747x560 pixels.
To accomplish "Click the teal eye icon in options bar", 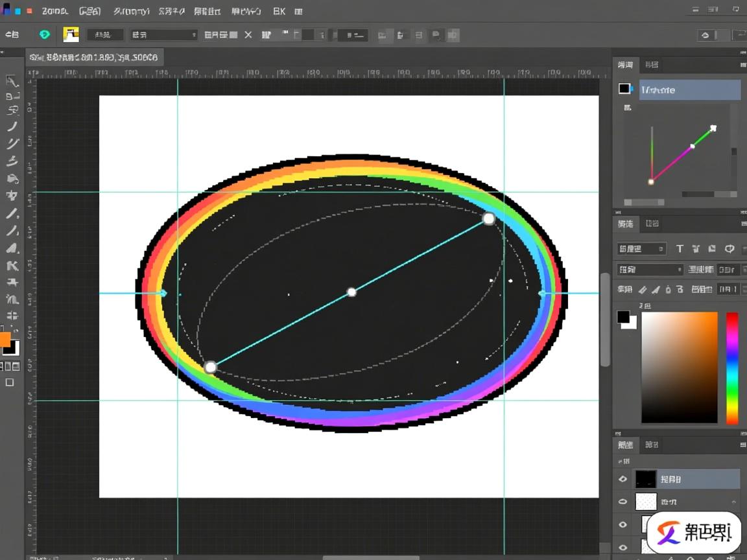I will (x=45, y=35).
